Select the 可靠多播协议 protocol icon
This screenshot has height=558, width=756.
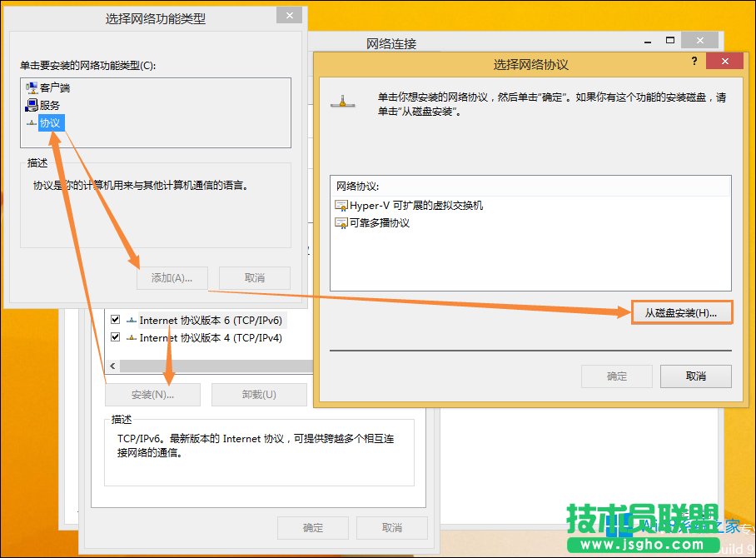pos(341,222)
